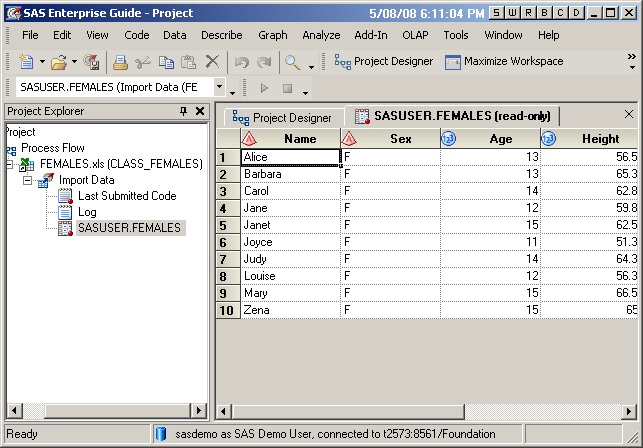Collapse the Import Data tree node
643x448 pixels.
point(28,180)
